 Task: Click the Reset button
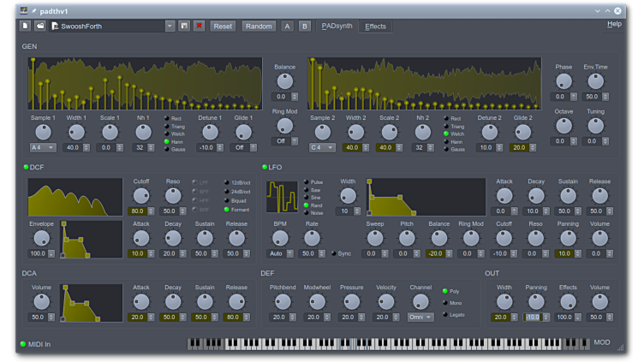click(223, 27)
